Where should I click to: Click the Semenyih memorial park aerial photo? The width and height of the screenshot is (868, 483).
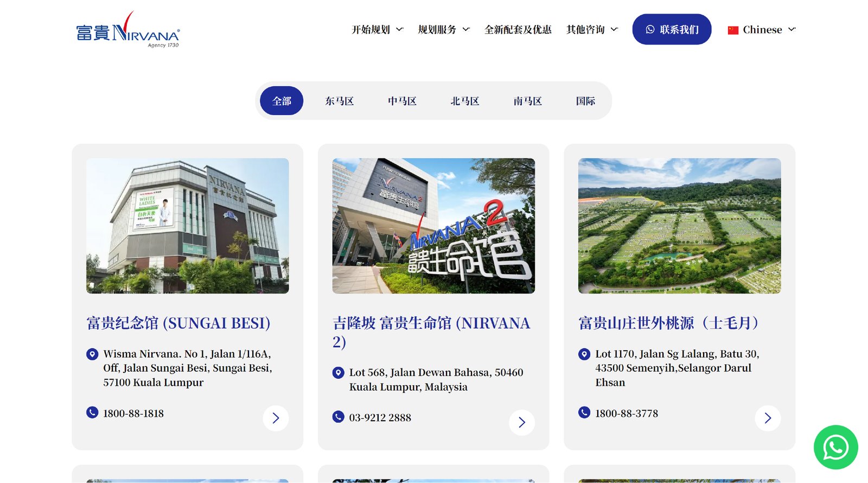tap(679, 226)
